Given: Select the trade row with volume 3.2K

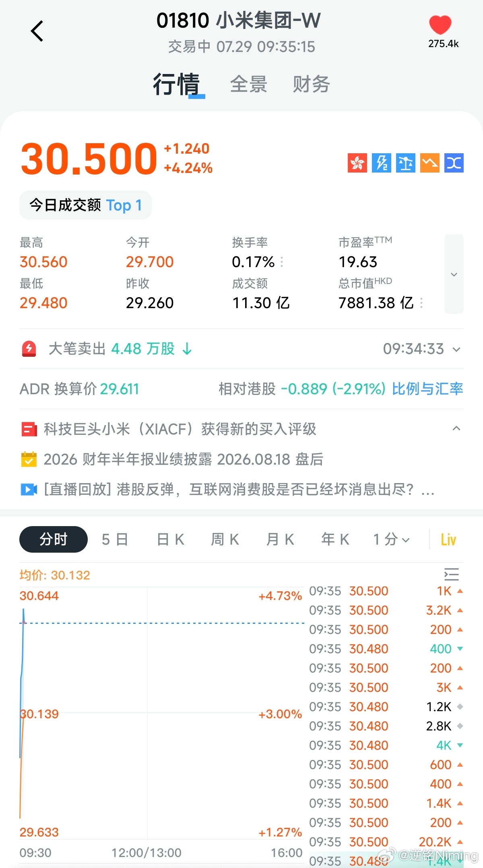Looking at the screenshot, I should pyautogui.click(x=386, y=610).
